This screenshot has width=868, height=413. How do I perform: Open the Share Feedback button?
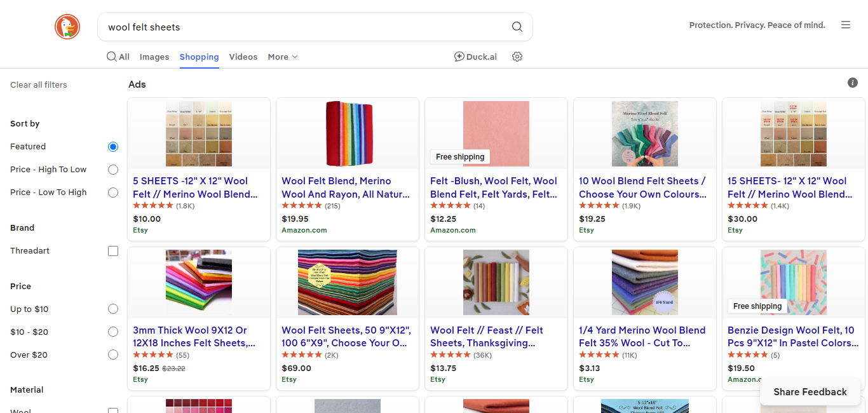810,392
